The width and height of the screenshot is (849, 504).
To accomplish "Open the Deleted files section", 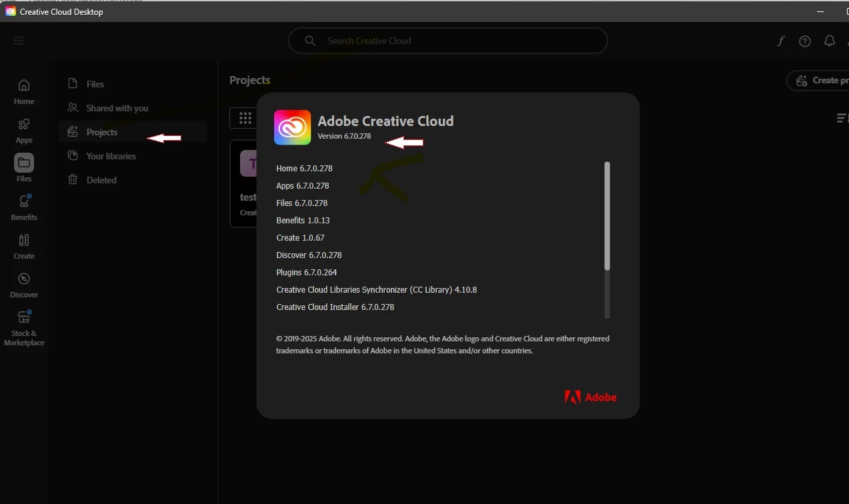I will [x=133, y=180].
